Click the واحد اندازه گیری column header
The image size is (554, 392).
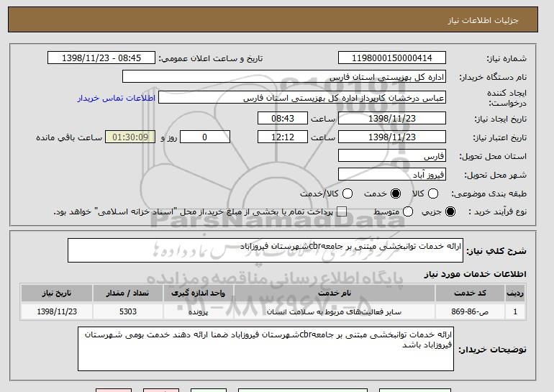pyautogui.click(x=198, y=293)
